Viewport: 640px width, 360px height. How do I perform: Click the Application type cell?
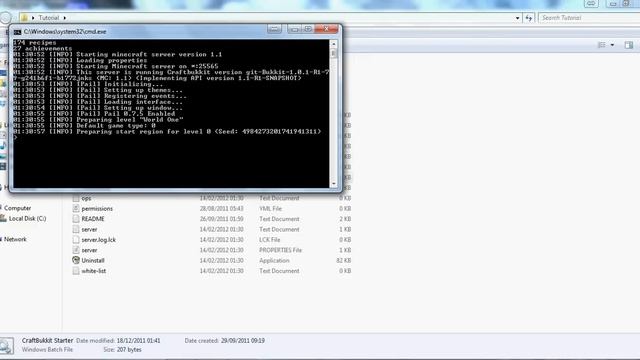pyautogui.click(x=274, y=260)
